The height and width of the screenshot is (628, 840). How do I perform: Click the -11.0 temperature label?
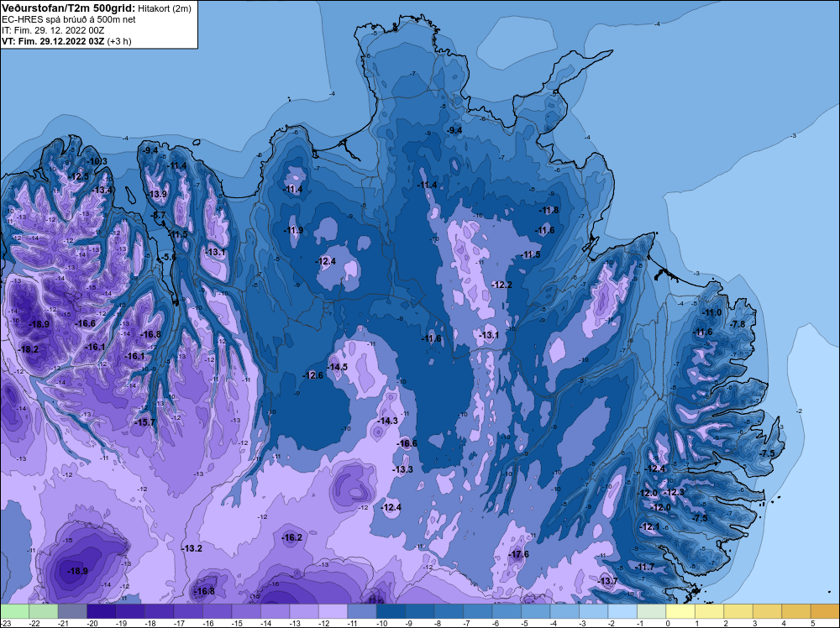[x=712, y=312]
